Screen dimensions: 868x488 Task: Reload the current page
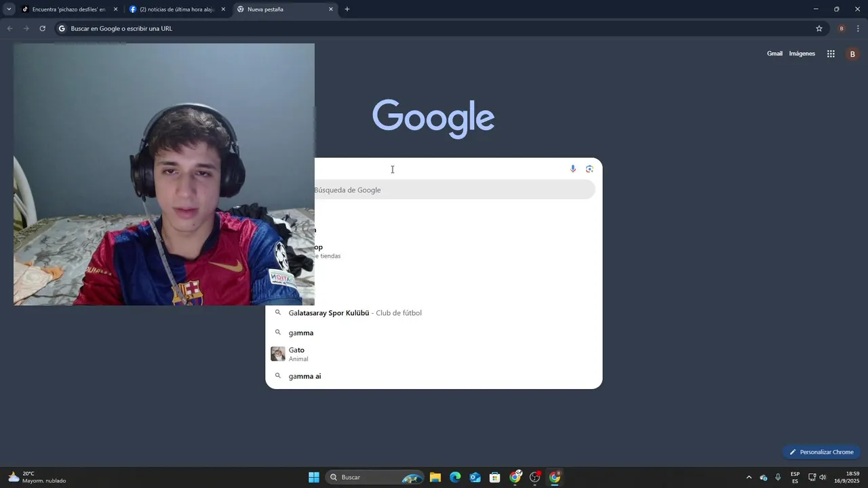click(42, 28)
